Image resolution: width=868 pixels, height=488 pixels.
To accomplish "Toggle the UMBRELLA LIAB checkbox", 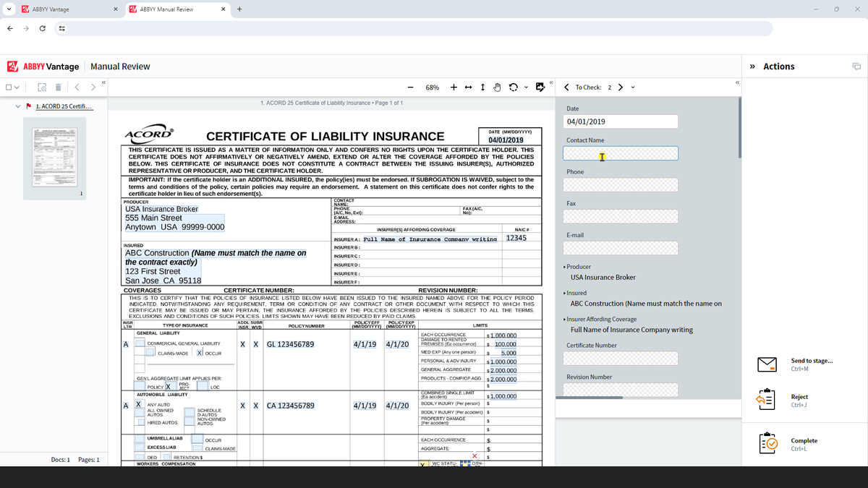I will coord(140,440).
